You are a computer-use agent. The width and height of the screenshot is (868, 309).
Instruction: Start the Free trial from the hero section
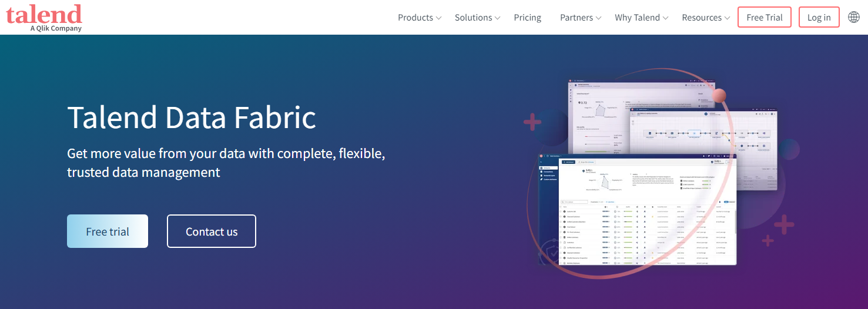pos(108,231)
